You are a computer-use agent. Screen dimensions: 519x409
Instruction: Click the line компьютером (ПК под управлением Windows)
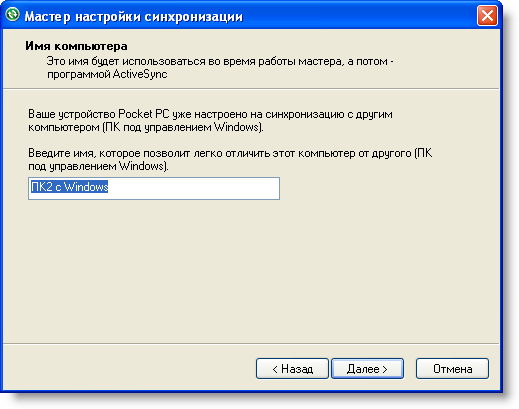[x=146, y=127]
